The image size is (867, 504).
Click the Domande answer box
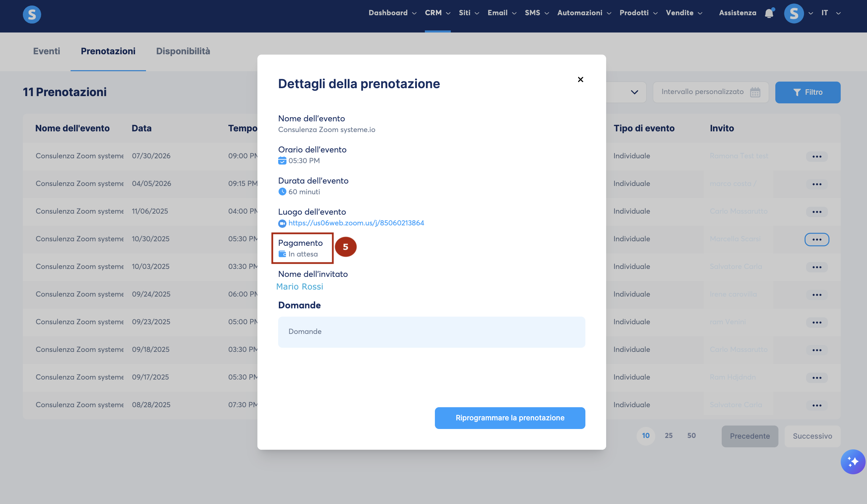431,332
